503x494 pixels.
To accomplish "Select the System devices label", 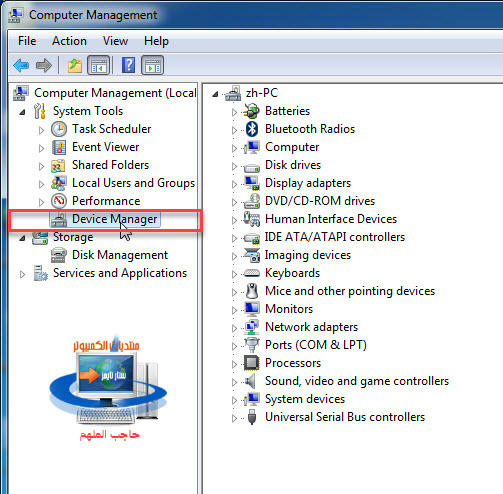I will point(305,399).
